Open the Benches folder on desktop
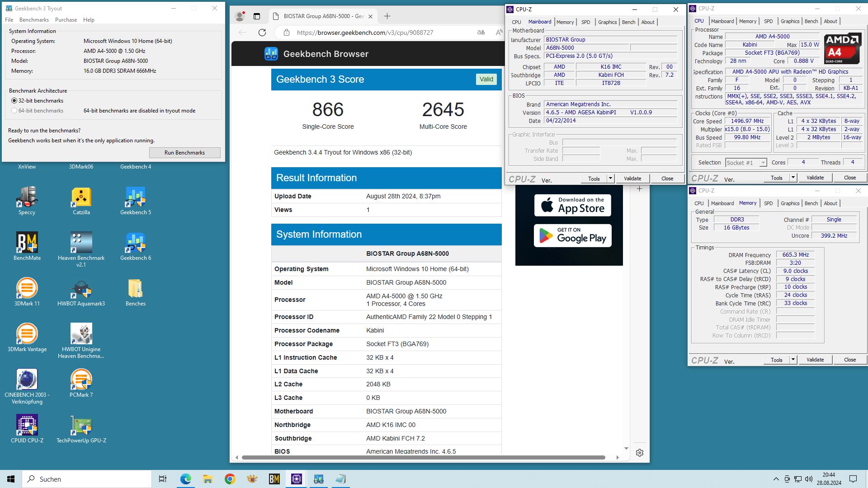The height and width of the screenshot is (488, 868). 136,292
